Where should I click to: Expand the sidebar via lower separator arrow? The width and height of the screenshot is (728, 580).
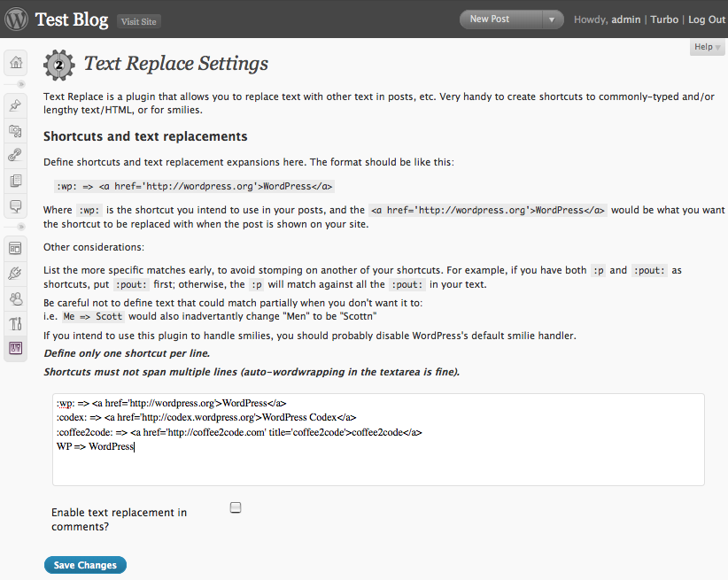pos(20,227)
